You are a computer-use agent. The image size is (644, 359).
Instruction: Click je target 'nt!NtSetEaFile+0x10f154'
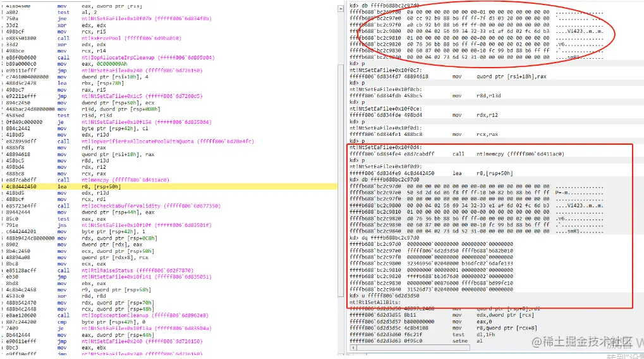tap(146, 122)
